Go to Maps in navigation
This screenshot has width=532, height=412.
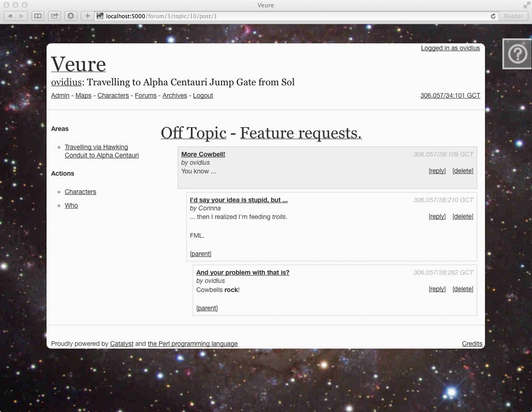[x=84, y=96]
